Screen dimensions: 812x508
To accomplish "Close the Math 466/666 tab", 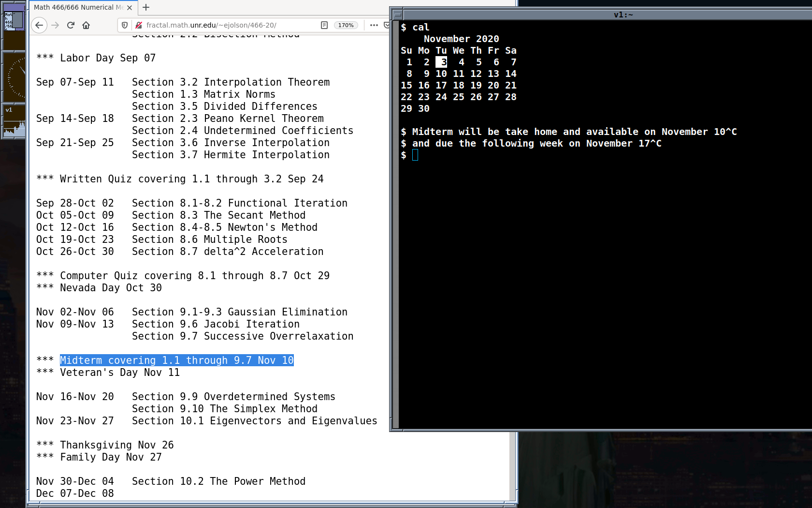I will (130, 8).
